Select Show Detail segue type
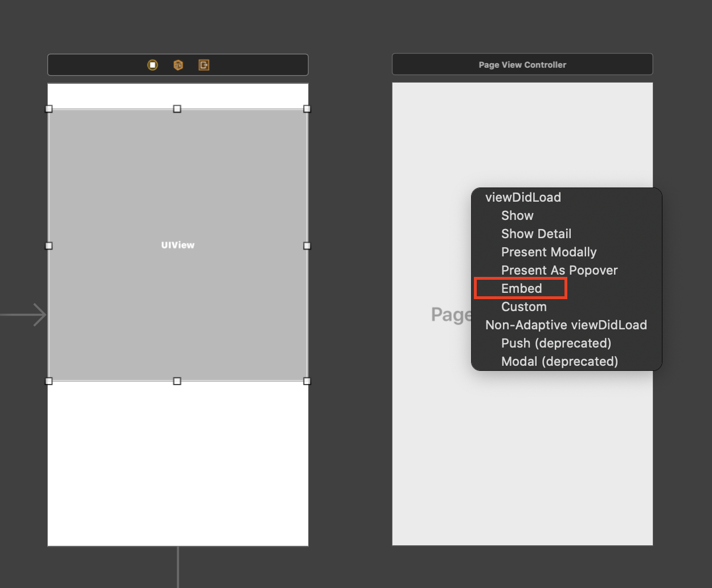 tap(536, 234)
